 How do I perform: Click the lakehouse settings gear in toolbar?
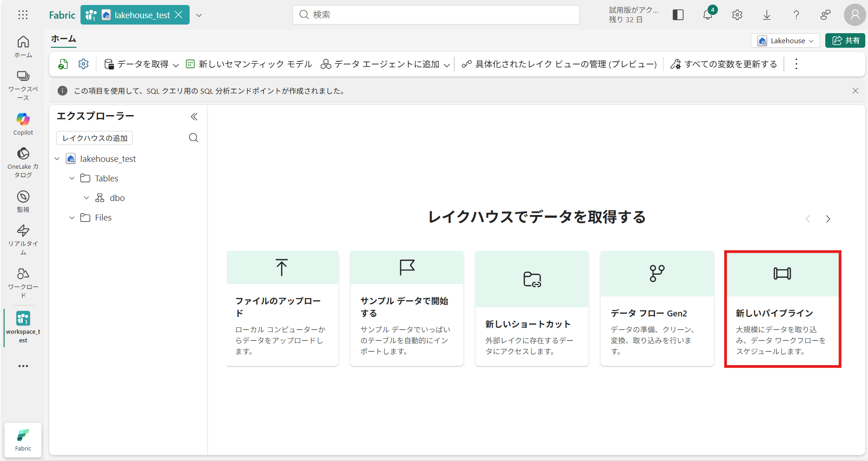[83, 64]
